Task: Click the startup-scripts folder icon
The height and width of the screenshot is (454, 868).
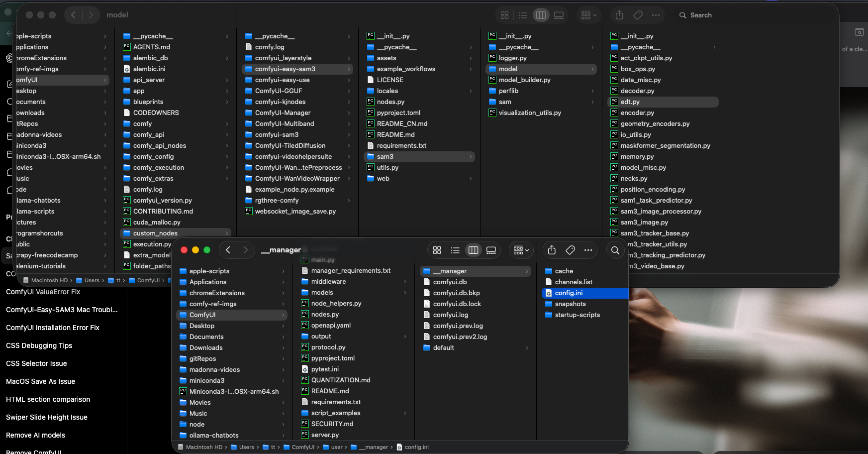Action: (x=549, y=315)
